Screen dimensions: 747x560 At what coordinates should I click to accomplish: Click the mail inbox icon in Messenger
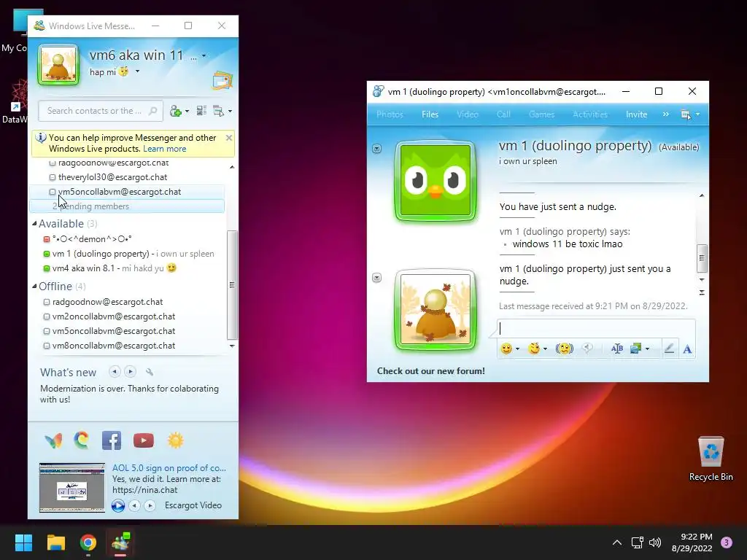tap(222, 80)
